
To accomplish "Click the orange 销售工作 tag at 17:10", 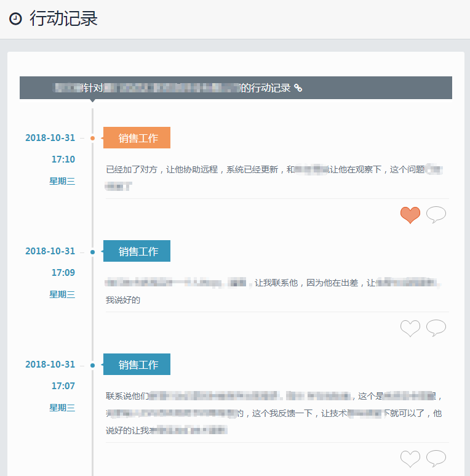I will [137, 138].
